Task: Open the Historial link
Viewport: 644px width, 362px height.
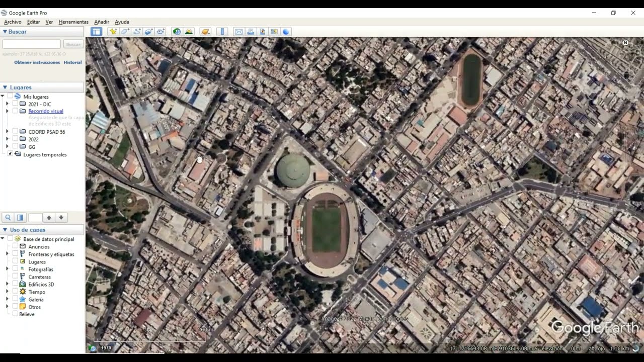Action: click(72, 62)
